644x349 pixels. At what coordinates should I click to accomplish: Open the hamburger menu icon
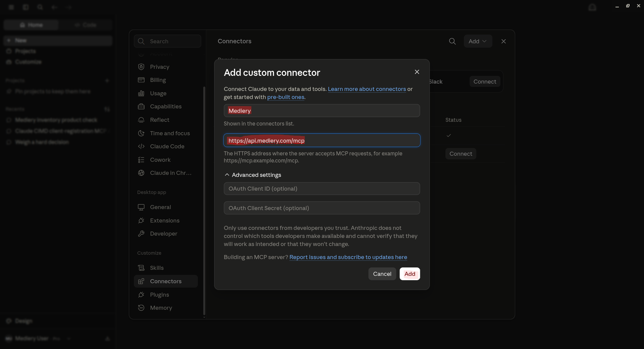11,7
